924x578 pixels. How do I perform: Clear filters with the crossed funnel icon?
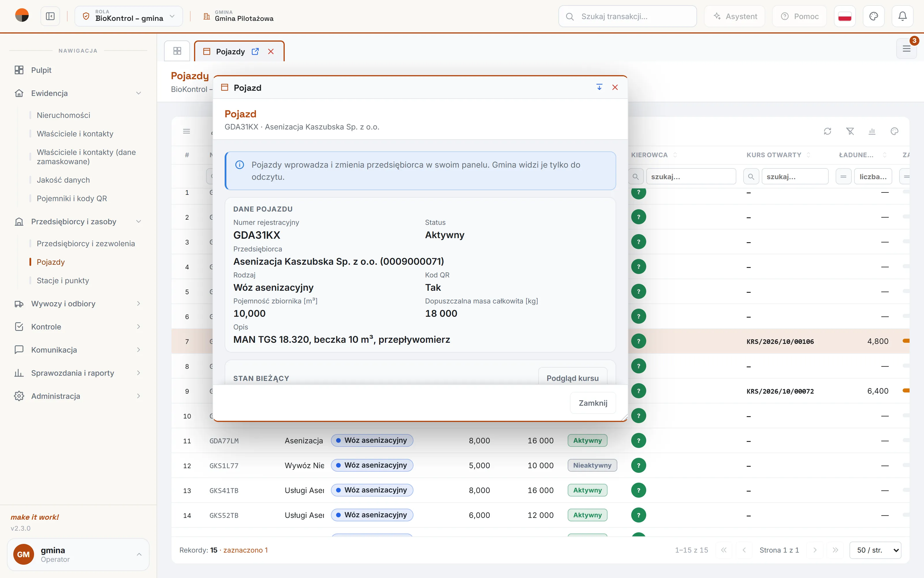(850, 131)
